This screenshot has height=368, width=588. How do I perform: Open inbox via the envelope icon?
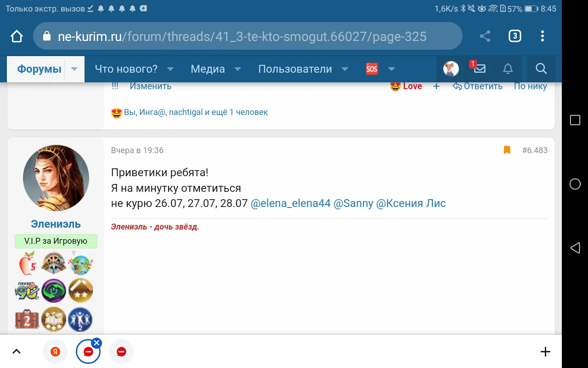point(479,69)
